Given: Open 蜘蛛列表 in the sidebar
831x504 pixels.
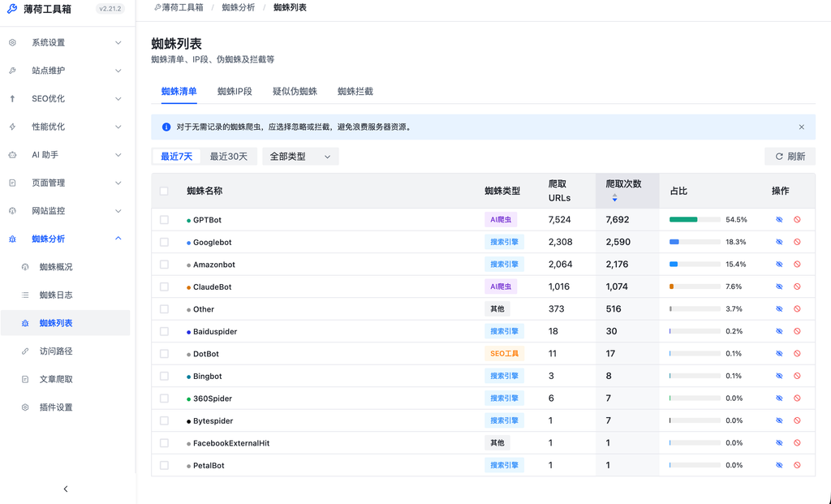Looking at the screenshot, I should (x=65, y=323).
